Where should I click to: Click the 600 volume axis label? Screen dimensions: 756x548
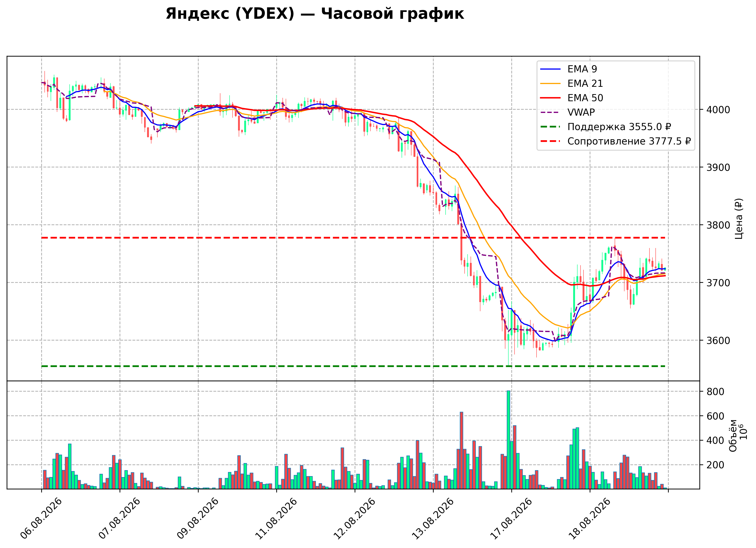pos(715,416)
